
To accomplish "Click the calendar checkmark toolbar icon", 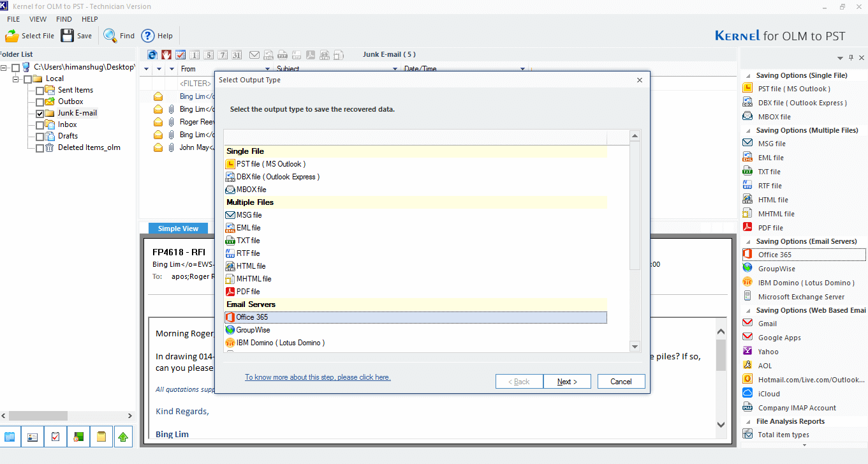I will click(x=180, y=55).
